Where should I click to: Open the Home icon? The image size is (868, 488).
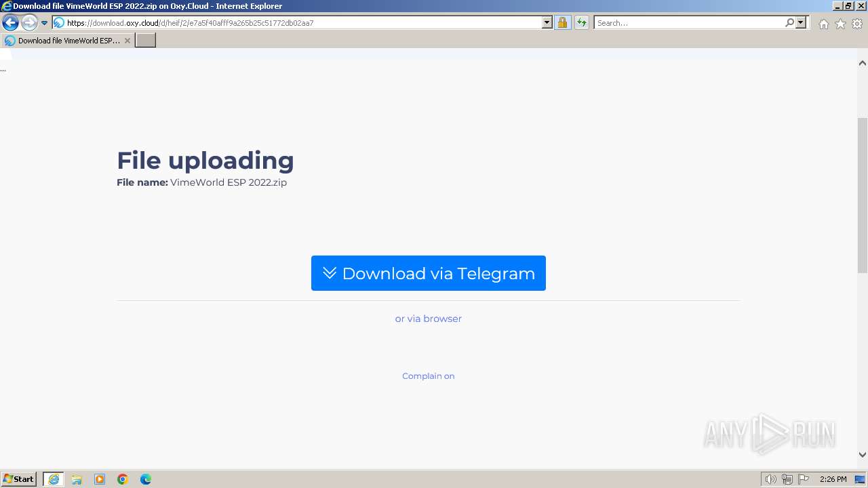pyautogui.click(x=823, y=24)
